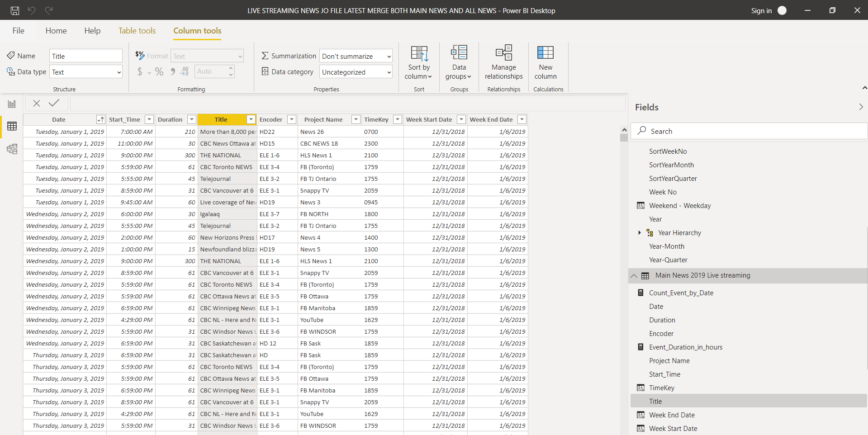Open the Encoder column filter dropdown
Image resolution: width=868 pixels, height=435 pixels.
click(292, 119)
